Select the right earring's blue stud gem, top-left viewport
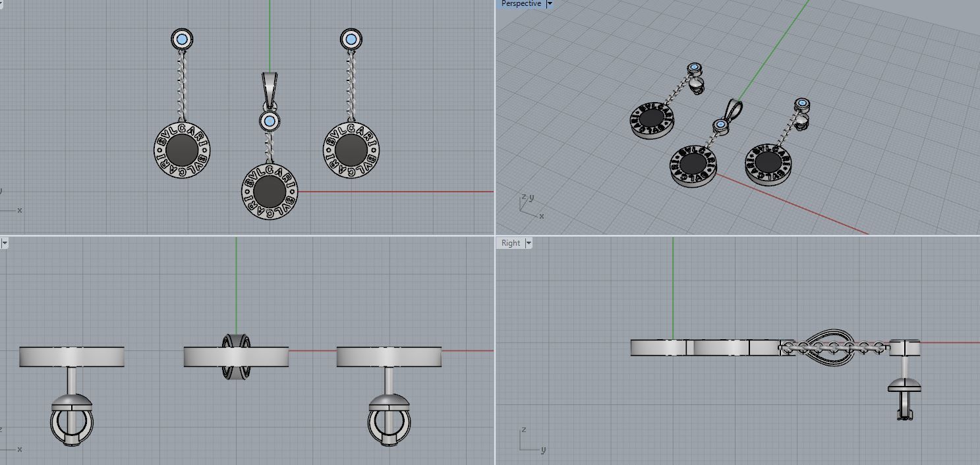The height and width of the screenshot is (465, 980). click(x=351, y=39)
